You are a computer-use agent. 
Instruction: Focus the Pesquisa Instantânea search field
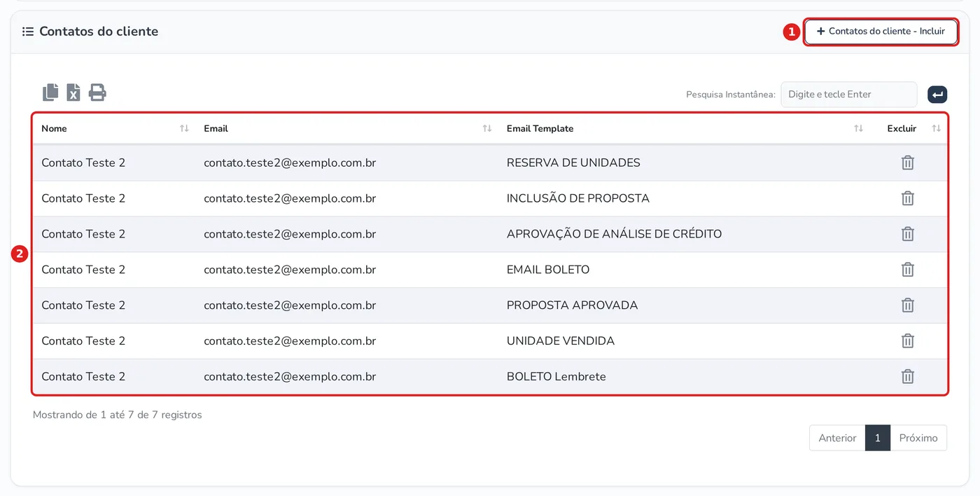click(848, 94)
